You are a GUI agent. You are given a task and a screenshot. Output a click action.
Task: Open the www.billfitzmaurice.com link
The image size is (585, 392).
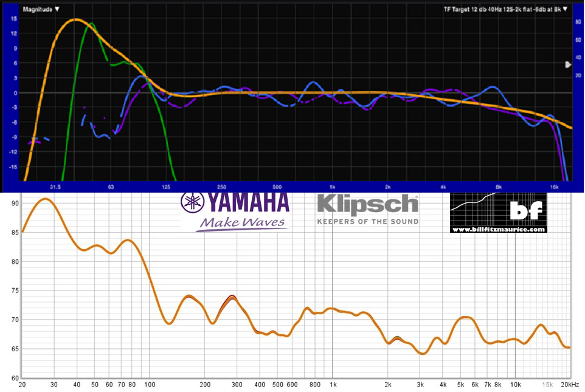(x=498, y=229)
